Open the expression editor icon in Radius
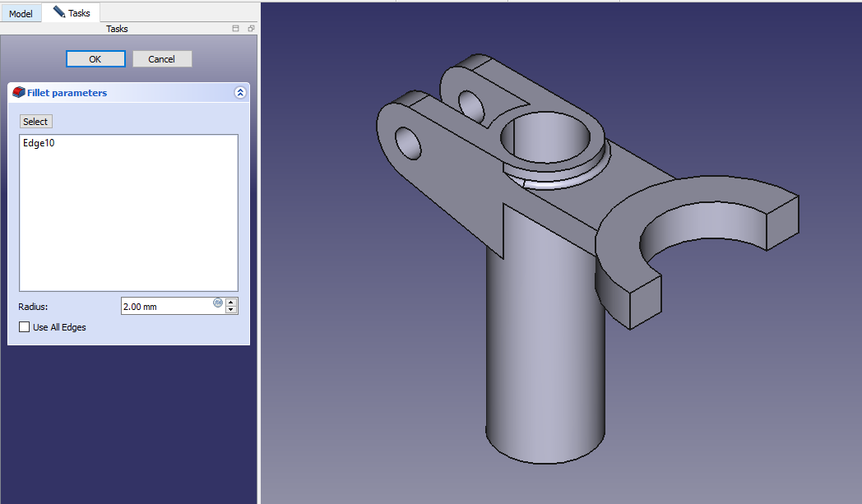This screenshot has width=862, height=504. (x=218, y=303)
